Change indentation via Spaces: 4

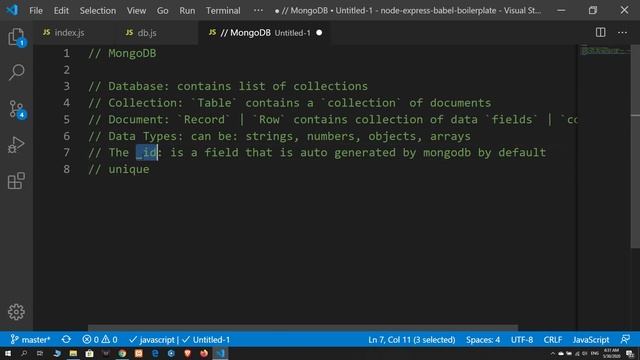(x=483, y=340)
